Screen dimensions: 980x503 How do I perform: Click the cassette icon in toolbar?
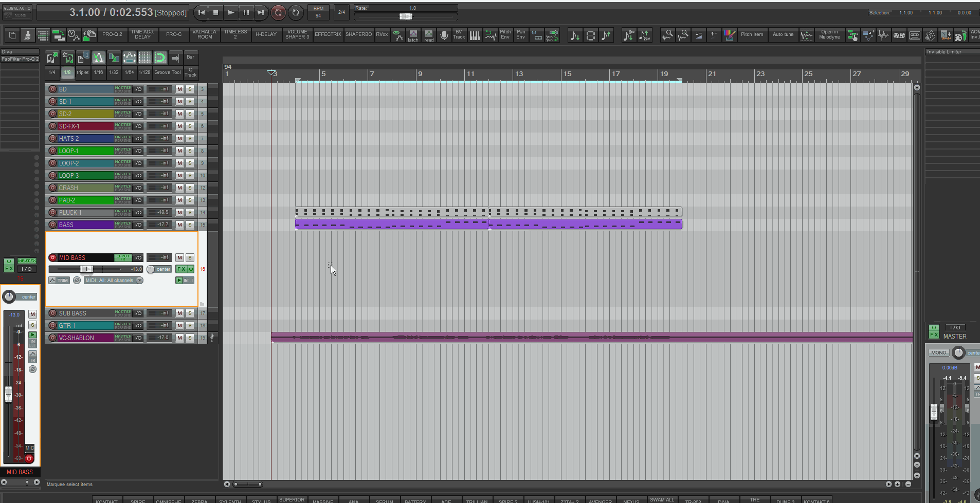click(x=915, y=35)
